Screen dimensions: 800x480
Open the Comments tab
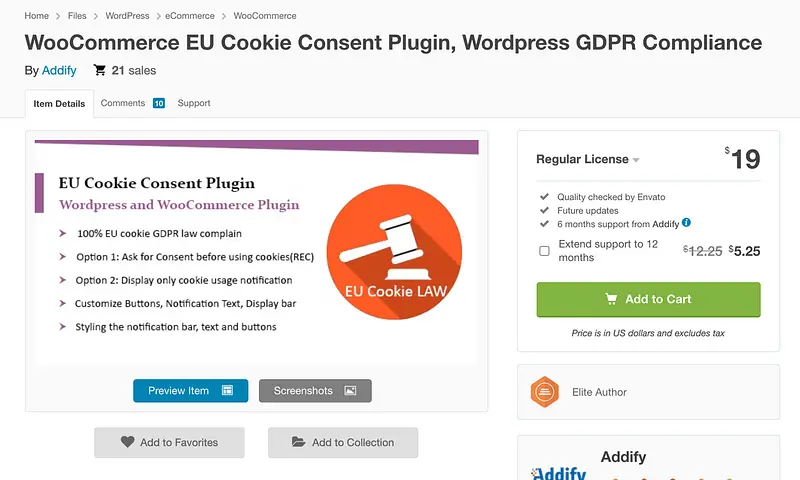click(x=122, y=103)
